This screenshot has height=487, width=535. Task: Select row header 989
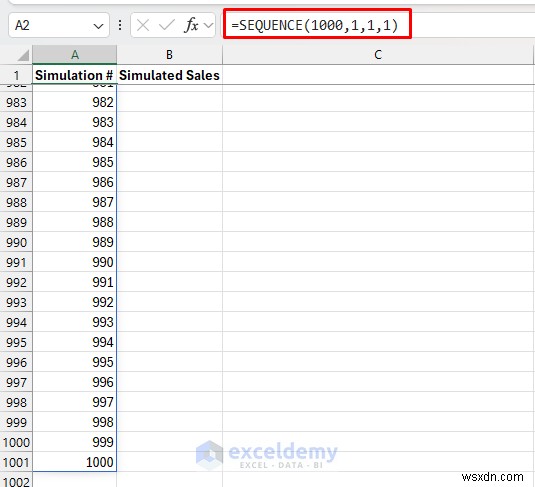pos(16,223)
